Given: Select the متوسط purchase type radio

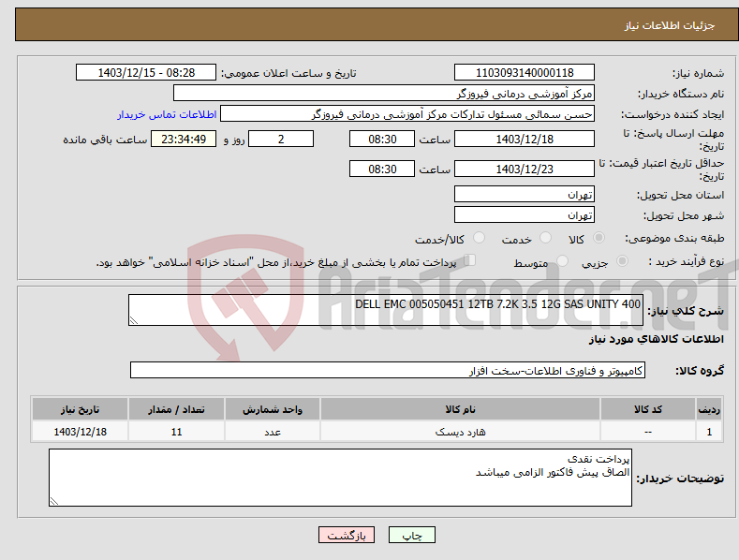Looking at the screenshot, I should click(562, 260).
